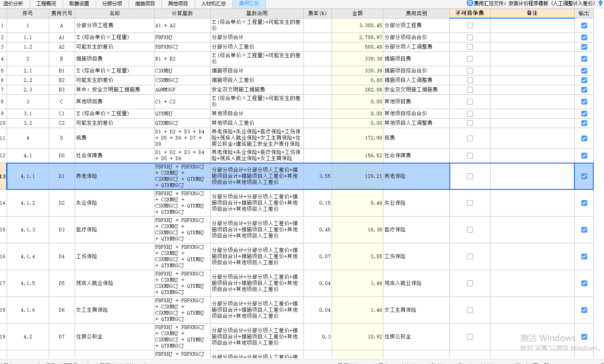Screen dimensions: 604x364
Task: Select the 费用汇总 tab
Action: 249,3
